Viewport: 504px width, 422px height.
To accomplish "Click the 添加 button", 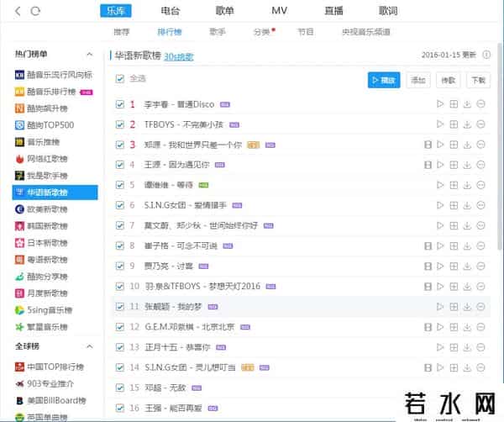I will 418,80.
